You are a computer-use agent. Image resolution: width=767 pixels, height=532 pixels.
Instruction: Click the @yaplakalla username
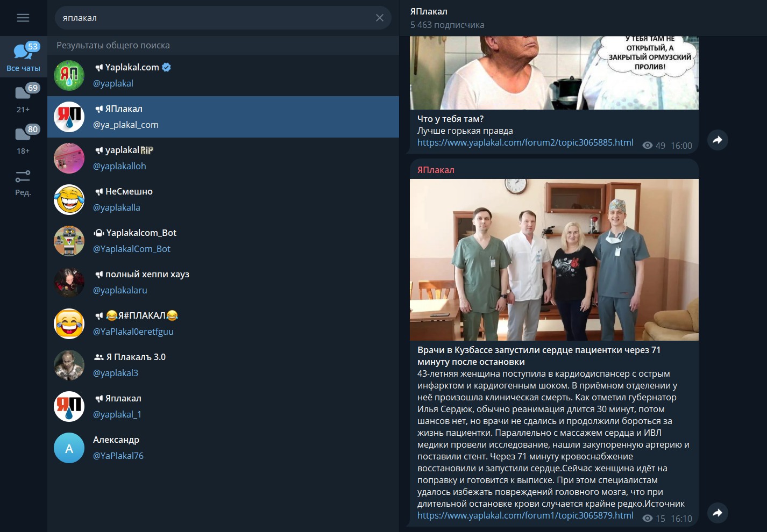(117, 207)
